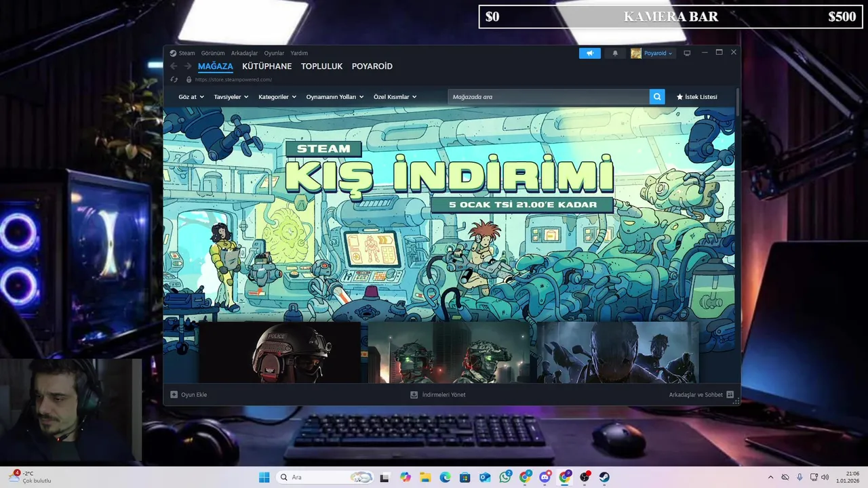This screenshot has width=868, height=488.
Task: Reload the store page with refresh icon
Action: point(174,79)
